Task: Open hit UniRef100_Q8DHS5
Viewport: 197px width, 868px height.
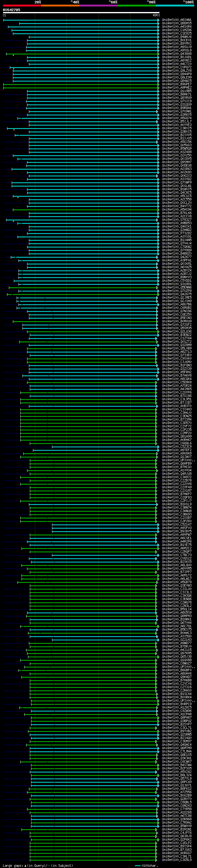Action: point(176,23)
